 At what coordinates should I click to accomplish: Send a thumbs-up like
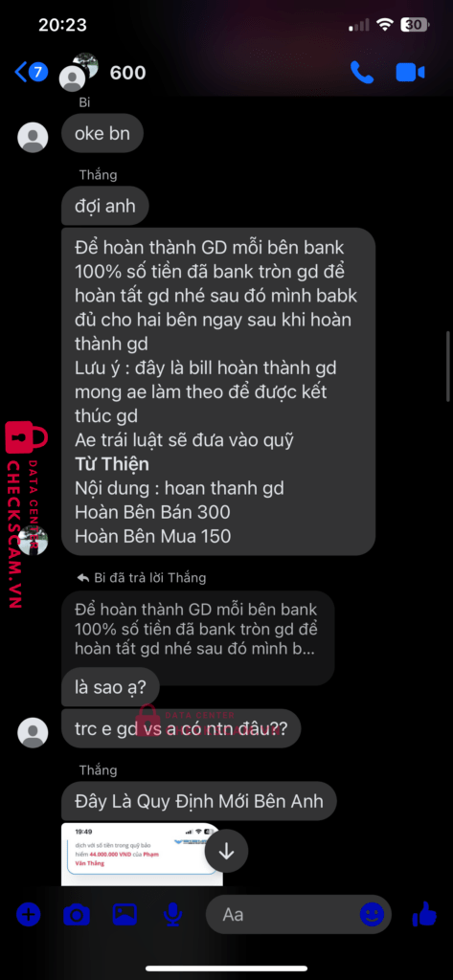(x=424, y=914)
